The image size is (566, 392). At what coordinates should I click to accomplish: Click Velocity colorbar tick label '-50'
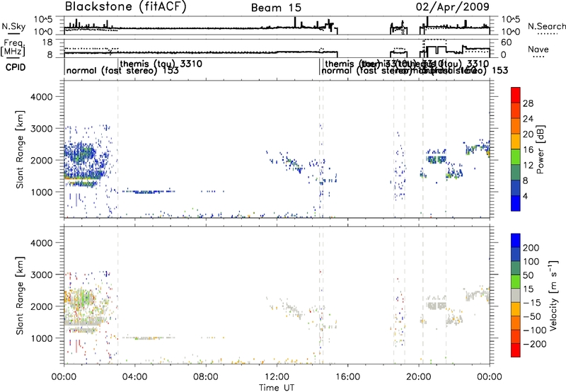532,316
